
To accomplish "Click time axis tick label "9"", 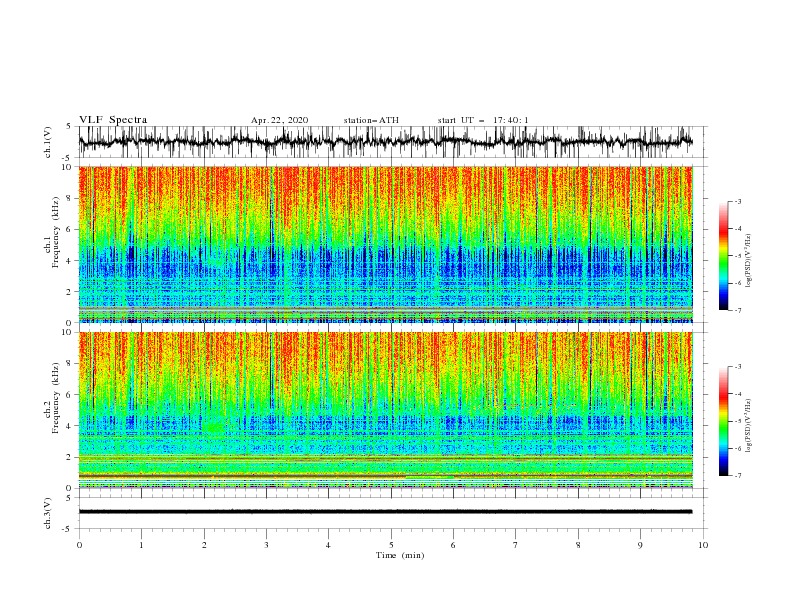I will pyautogui.click(x=640, y=545).
